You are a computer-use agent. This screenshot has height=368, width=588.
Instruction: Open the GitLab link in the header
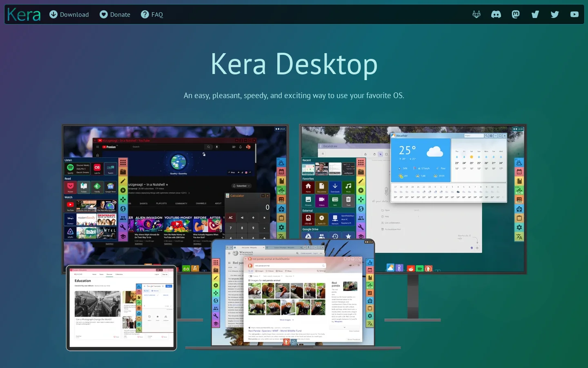477,14
